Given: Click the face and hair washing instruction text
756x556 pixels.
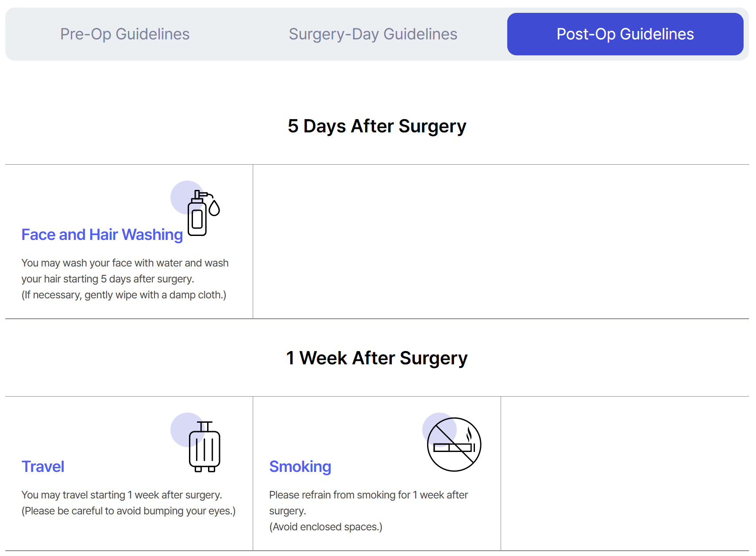Looking at the screenshot, I should click(x=125, y=270).
